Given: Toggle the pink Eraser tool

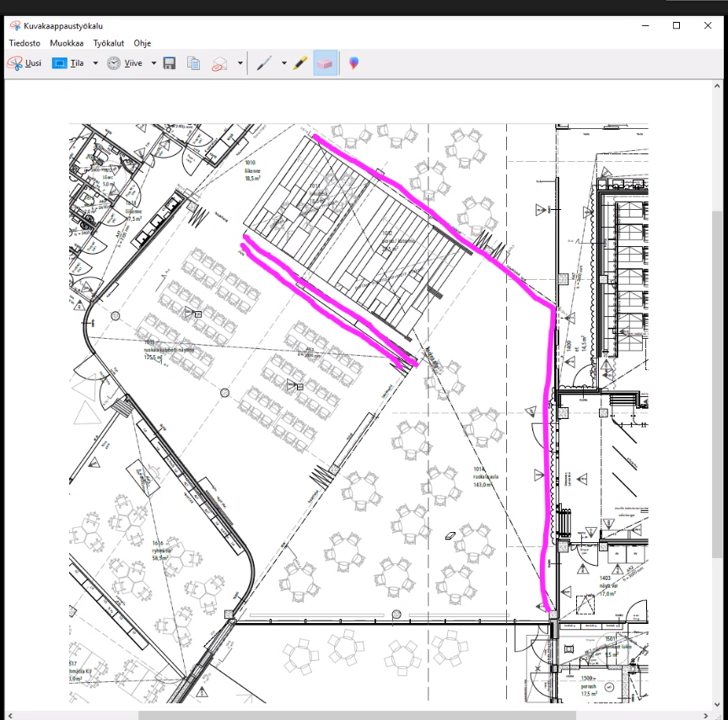Looking at the screenshot, I should coord(325,63).
